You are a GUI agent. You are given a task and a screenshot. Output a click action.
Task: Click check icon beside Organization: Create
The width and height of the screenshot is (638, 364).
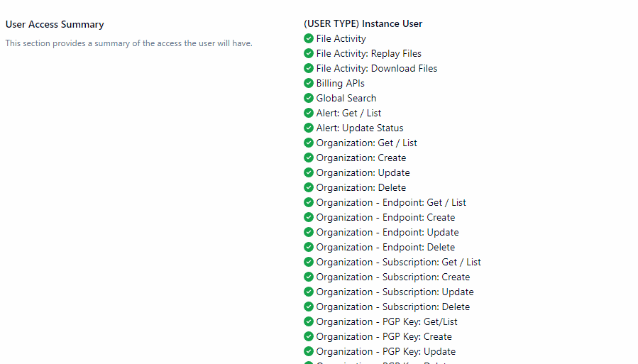309,158
